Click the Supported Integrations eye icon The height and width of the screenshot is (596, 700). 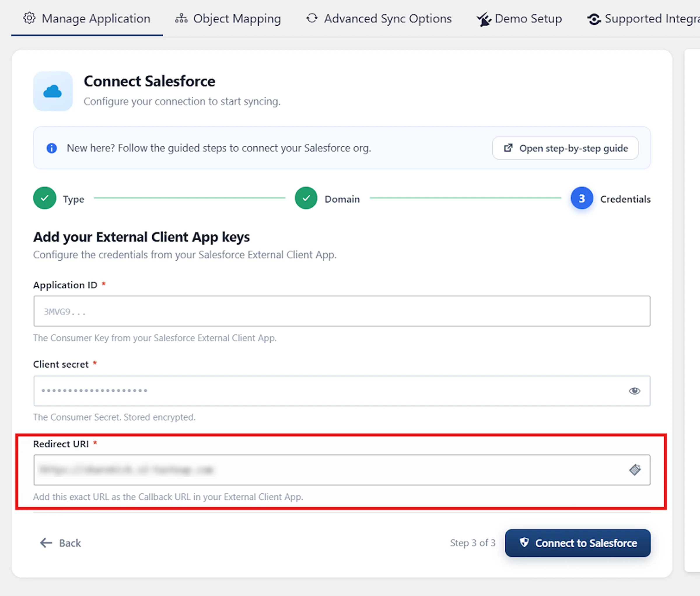tap(594, 19)
